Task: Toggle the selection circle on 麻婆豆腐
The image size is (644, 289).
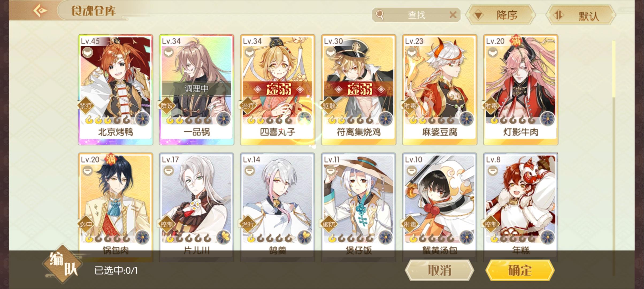Action: coord(411,52)
